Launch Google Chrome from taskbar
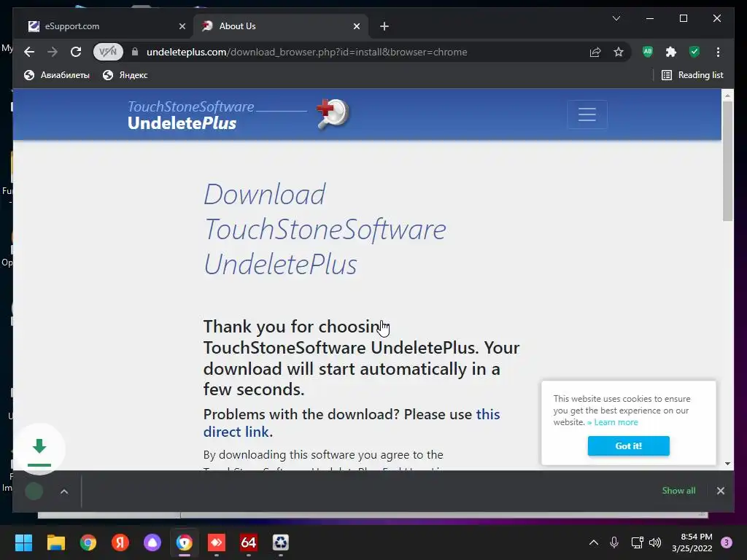Screen dimensions: 747x560 88,542
